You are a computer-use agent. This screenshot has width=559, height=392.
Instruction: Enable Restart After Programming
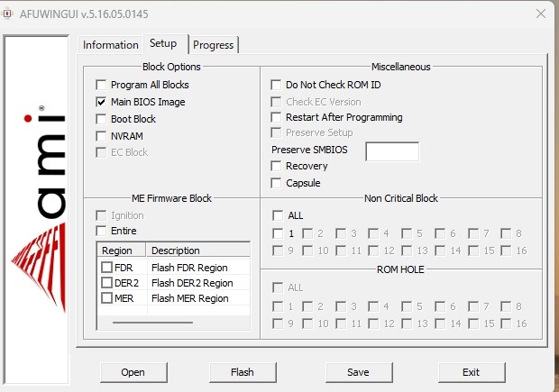tap(277, 117)
